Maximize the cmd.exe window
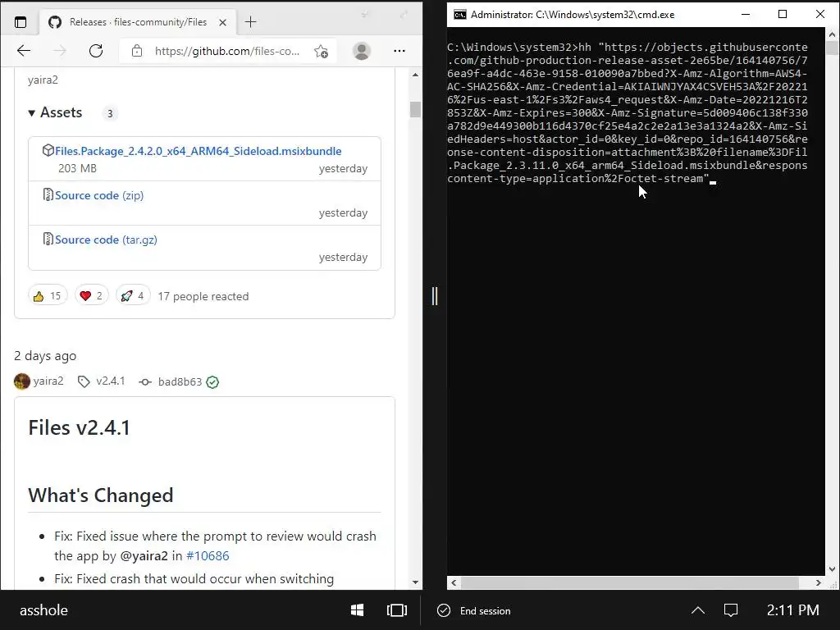This screenshot has width=840, height=630. pyautogui.click(x=782, y=15)
